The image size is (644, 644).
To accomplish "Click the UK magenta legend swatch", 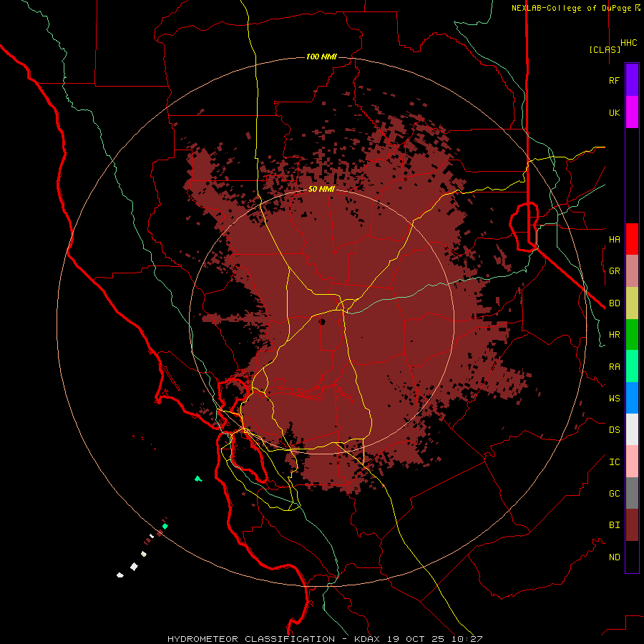I will tap(632, 112).
